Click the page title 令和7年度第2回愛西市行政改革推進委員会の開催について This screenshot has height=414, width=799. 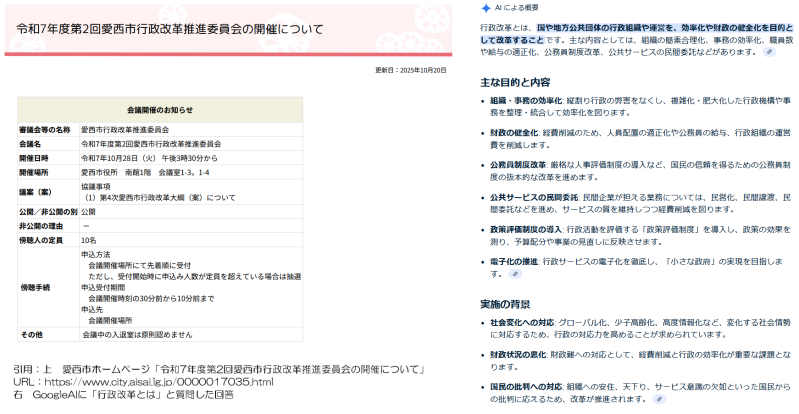click(x=170, y=29)
